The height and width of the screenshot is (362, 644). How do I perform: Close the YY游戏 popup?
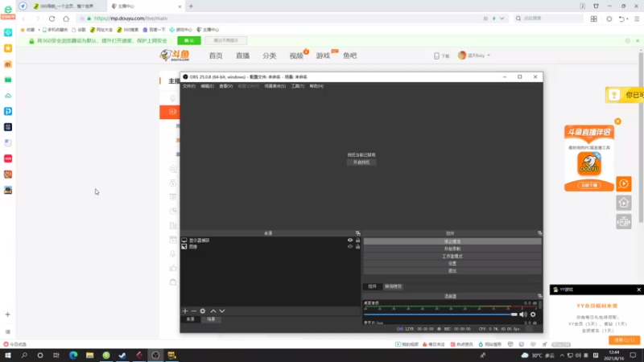(x=638, y=290)
